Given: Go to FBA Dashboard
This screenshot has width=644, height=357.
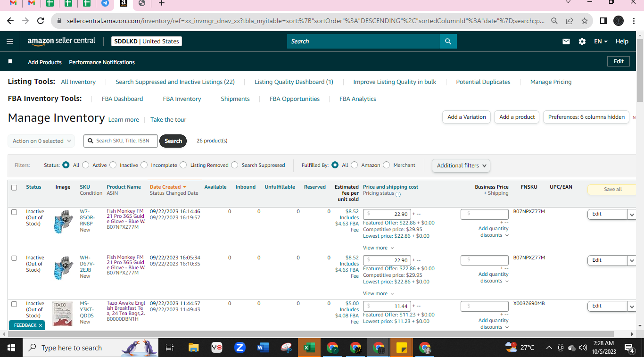Looking at the screenshot, I should coord(122,99).
